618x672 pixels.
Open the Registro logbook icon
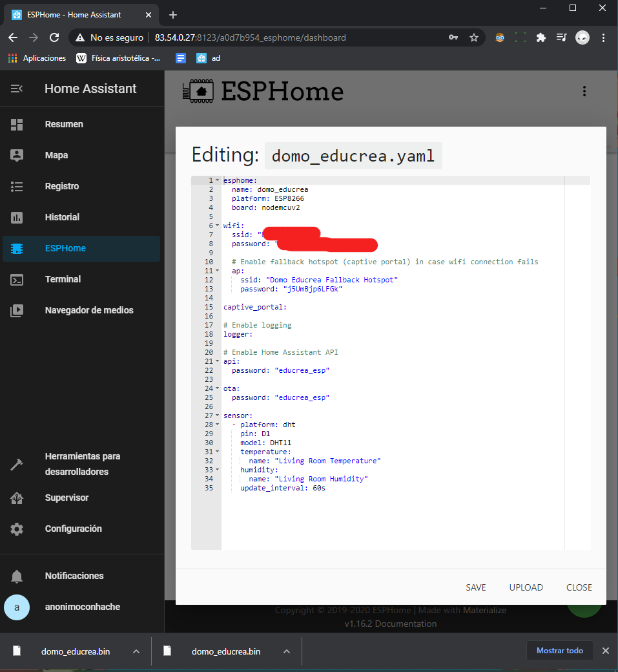coord(17,187)
